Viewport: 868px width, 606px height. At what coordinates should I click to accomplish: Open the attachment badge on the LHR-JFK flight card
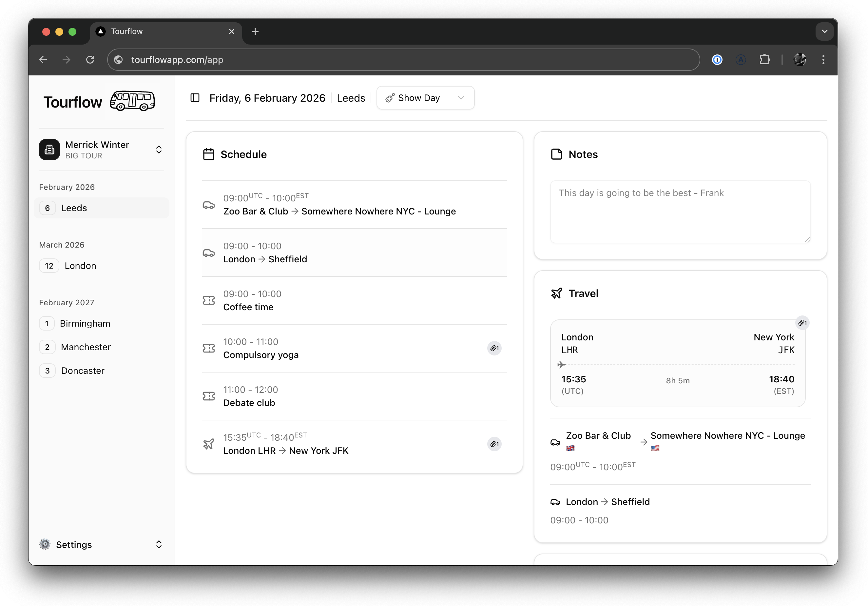click(x=802, y=323)
